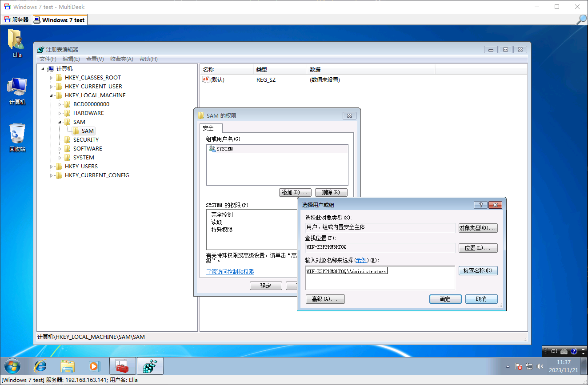Image resolution: width=588 pixels, height=385 pixels.
Task: Open the 了解访问控制和权限 link
Action: pos(230,272)
